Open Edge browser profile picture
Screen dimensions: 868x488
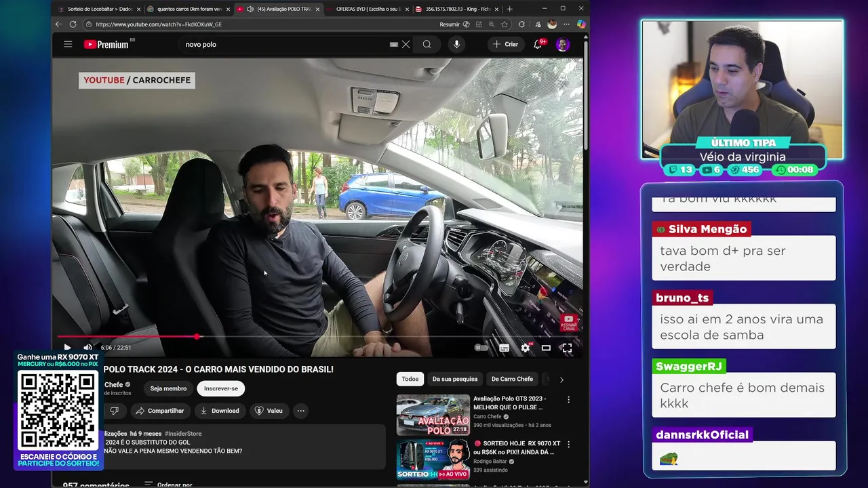552,24
